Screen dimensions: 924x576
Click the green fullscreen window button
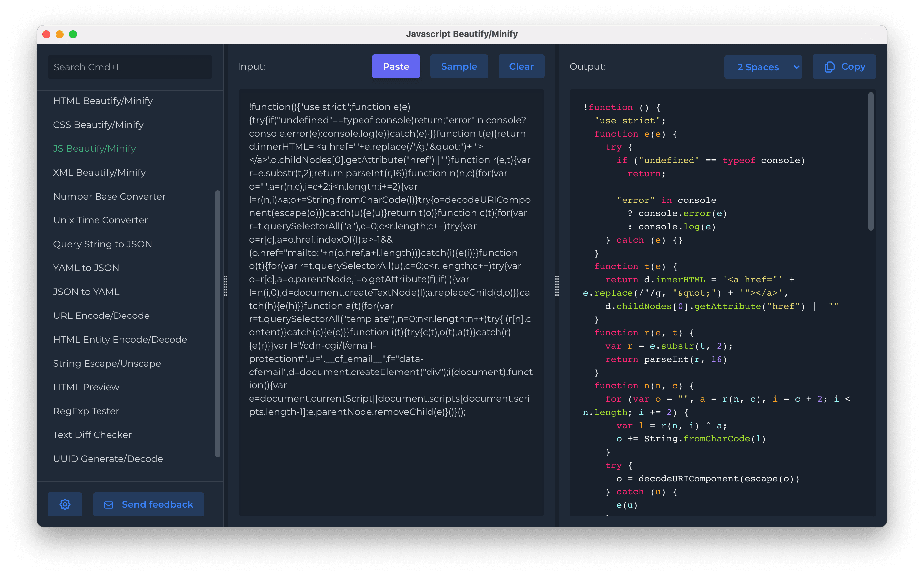(73, 34)
